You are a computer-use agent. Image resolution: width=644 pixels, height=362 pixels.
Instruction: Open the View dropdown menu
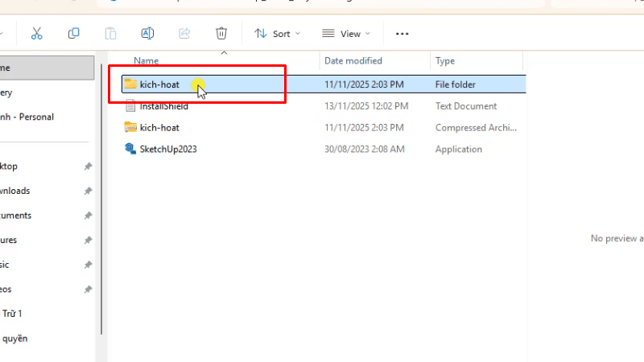pos(346,34)
